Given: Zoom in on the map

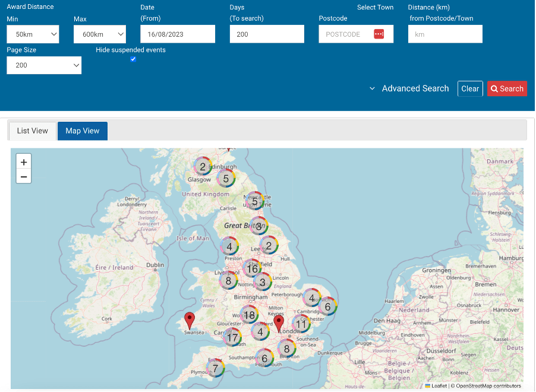Looking at the screenshot, I should 24,162.
